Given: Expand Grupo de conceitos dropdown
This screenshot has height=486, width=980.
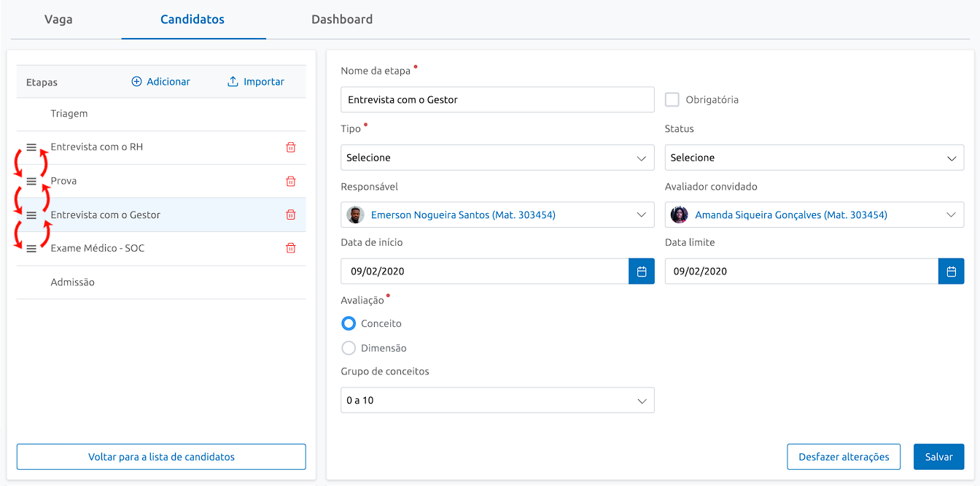Looking at the screenshot, I should click(x=497, y=401).
